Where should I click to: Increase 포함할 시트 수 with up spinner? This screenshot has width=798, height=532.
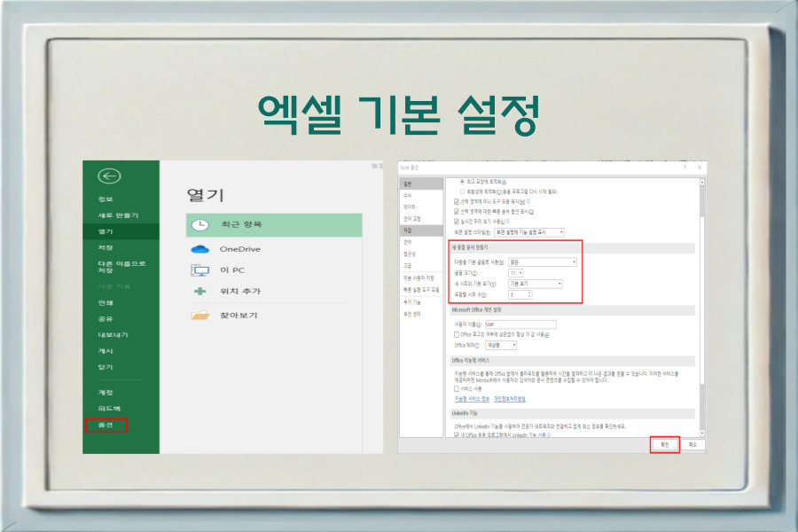coord(530,293)
